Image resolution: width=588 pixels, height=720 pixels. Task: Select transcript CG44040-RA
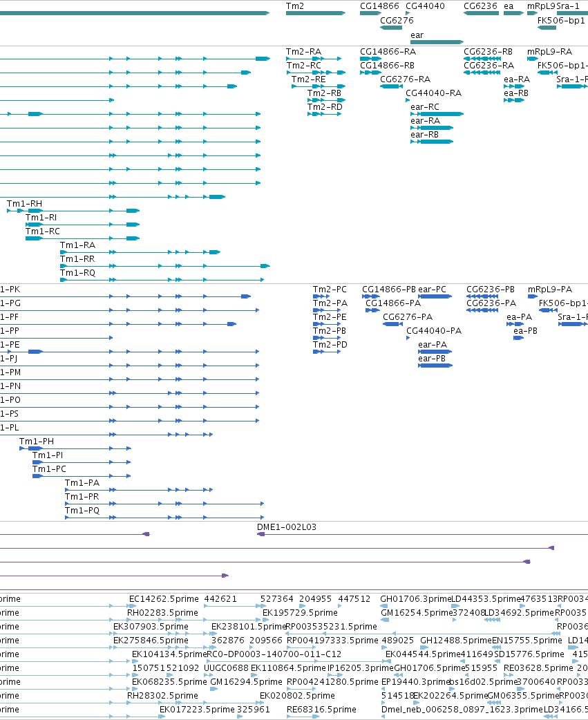[x=408, y=100]
